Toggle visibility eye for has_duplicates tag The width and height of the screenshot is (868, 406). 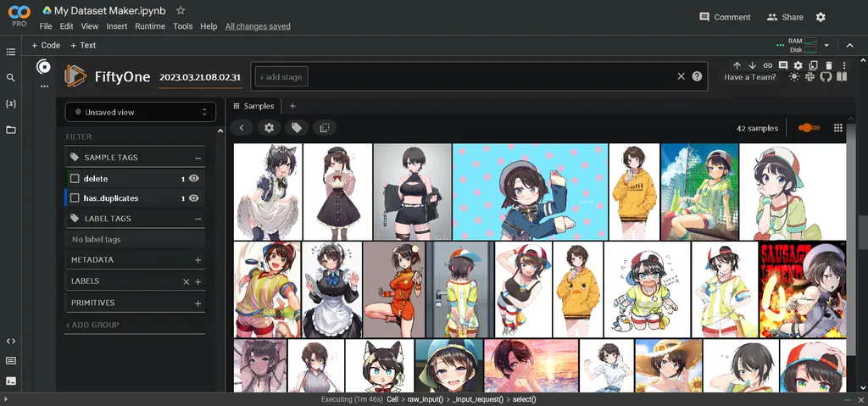[x=194, y=198]
